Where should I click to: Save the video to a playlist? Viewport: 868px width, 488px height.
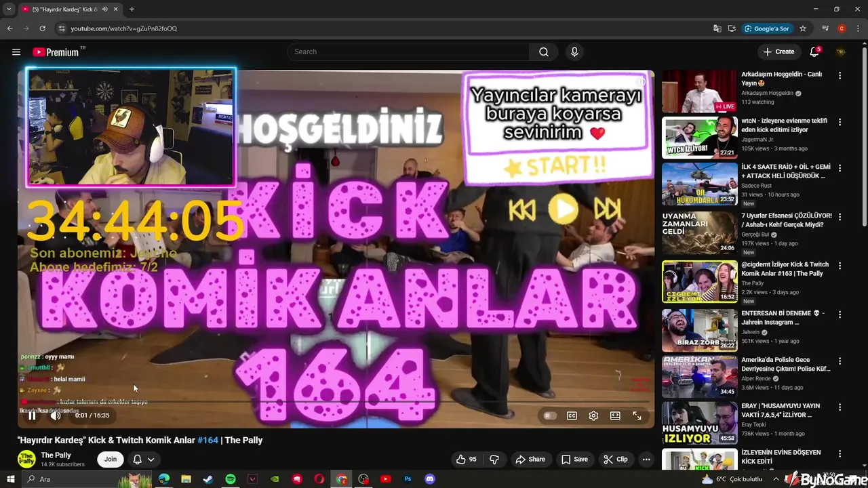[x=574, y=460]
